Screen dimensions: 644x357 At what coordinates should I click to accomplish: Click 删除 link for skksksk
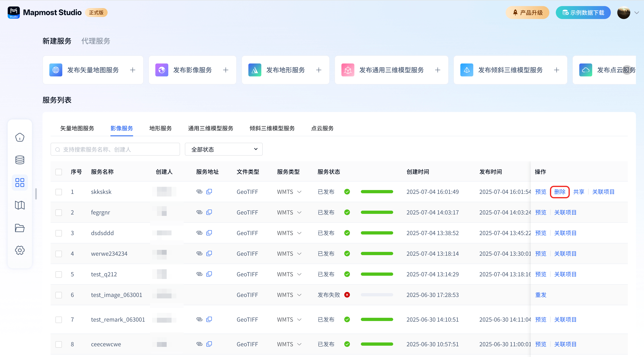tap(559, 192)
